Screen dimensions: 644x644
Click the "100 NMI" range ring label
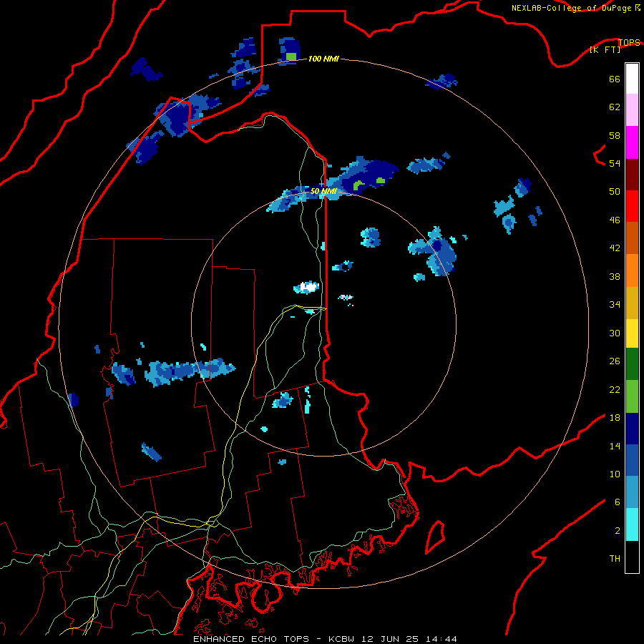323,59
